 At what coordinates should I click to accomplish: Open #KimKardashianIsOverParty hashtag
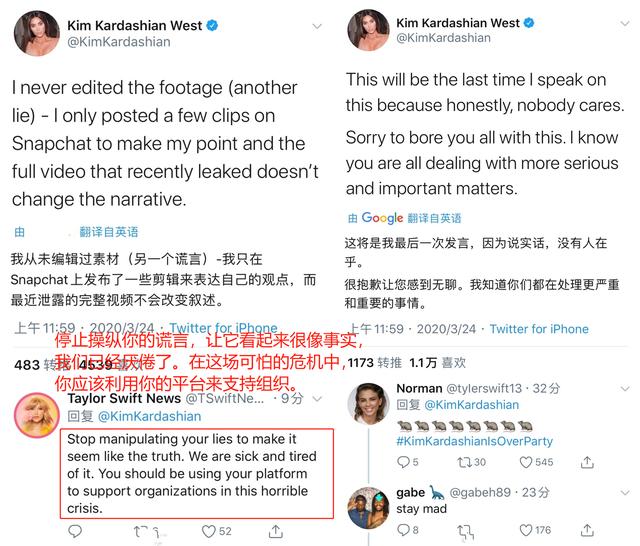click(474, 441)
